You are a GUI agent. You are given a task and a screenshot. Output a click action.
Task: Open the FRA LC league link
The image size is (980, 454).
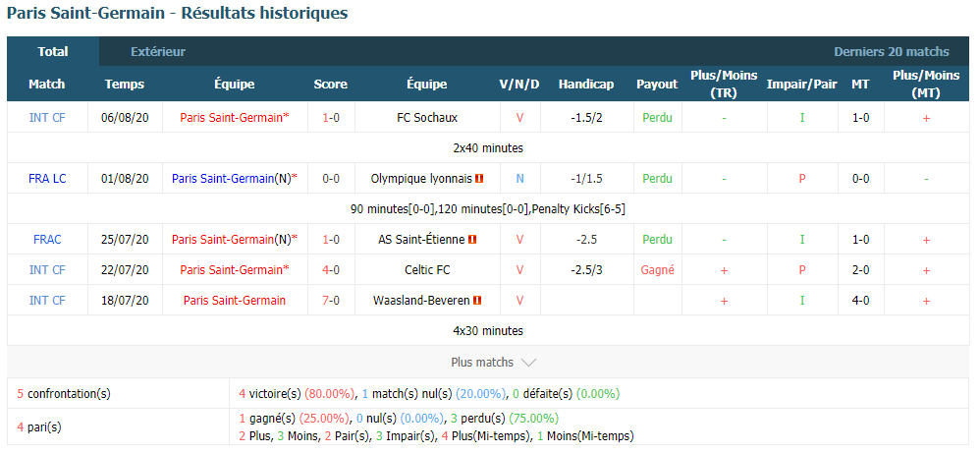tap(47, 179)
